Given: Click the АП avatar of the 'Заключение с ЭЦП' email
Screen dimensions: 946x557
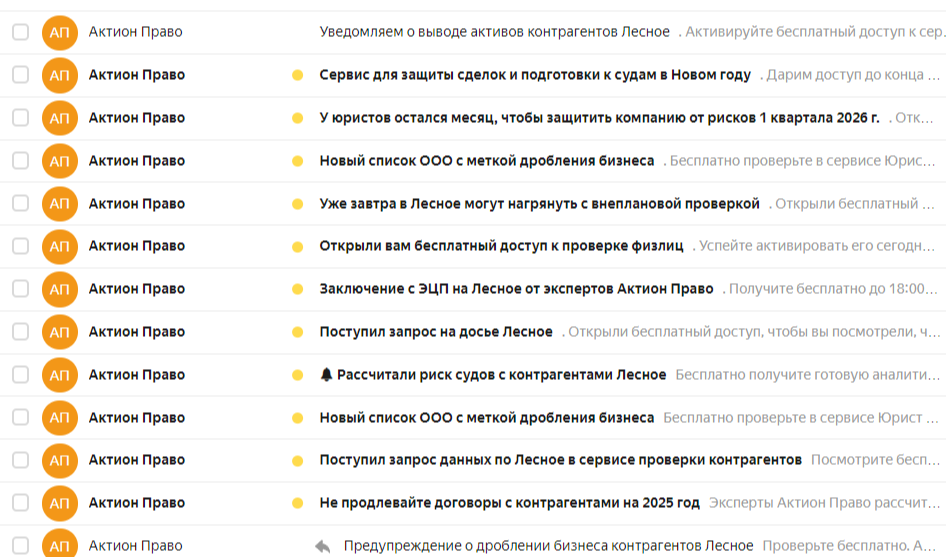Looking at the screenshot, I should pos(60,289).
